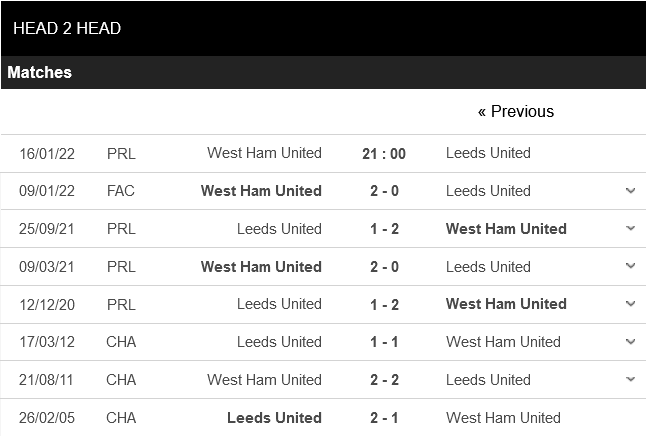Image resolution: width=646 pixels, height=436 pixels.
Task: Open the 2 - 0 score for 09/03/21
Action: pos(384,267)
